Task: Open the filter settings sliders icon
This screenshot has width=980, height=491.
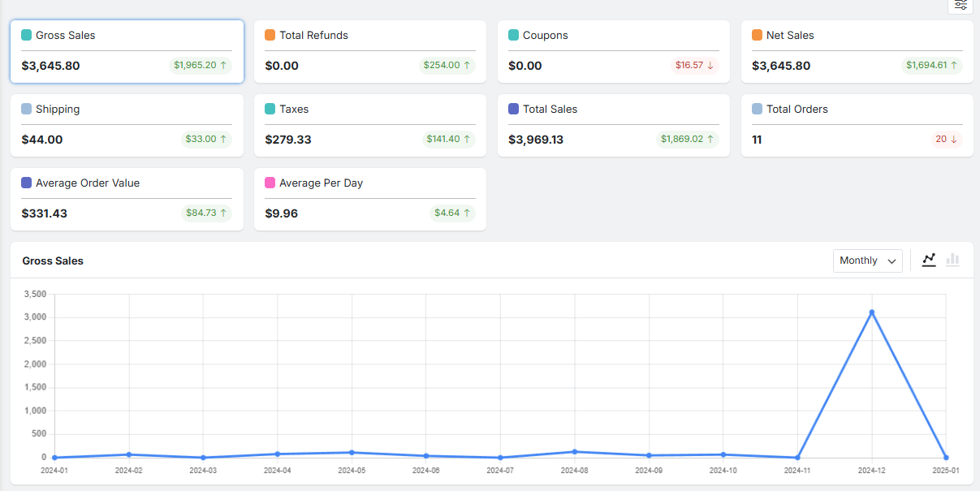Action: 961,5
